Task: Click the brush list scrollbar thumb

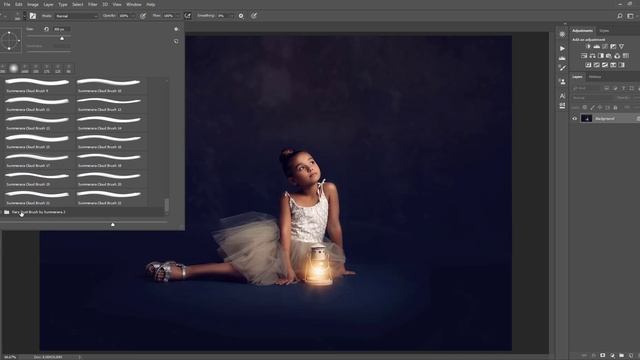Action: pyautogui.click(x=167, y=205)
